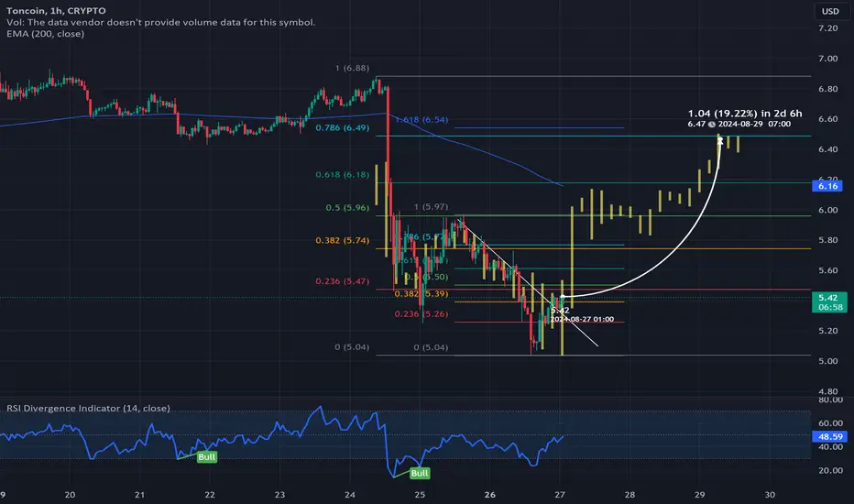Click the 23 date on the time axis
The width and height of the screenshot is (854, 504).
pyautogui.click(x=280, y=495)
